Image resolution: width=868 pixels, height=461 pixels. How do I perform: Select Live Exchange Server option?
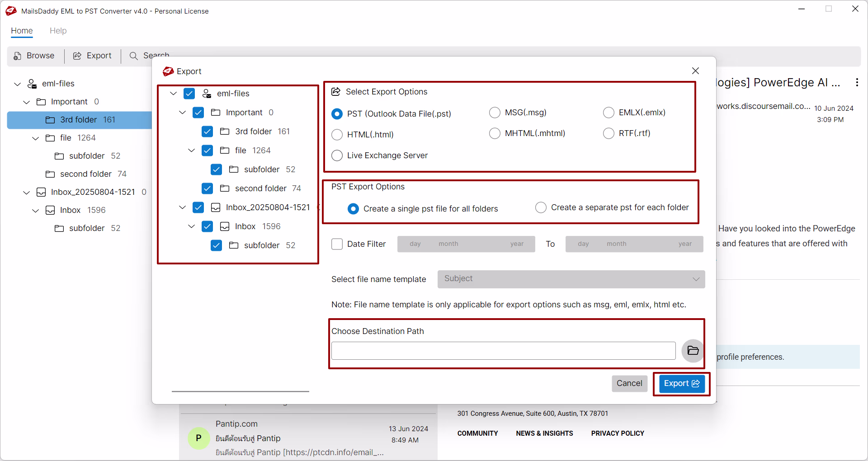(337, 155)
